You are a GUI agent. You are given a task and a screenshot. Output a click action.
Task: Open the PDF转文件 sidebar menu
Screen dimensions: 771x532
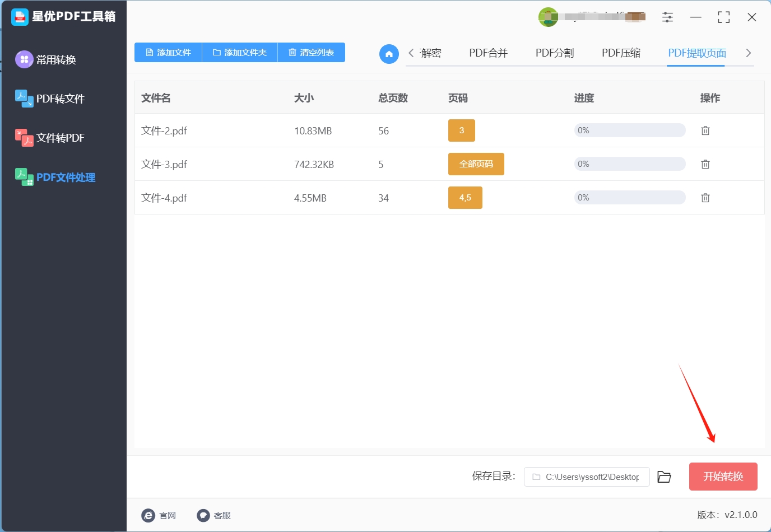click(x=61, y=99)
